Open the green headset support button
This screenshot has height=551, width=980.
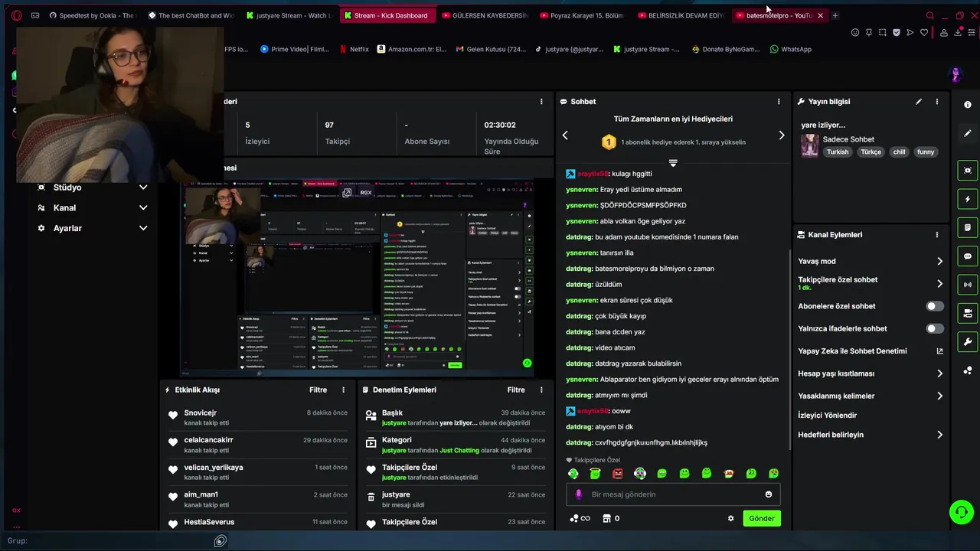tap(961, 512)
